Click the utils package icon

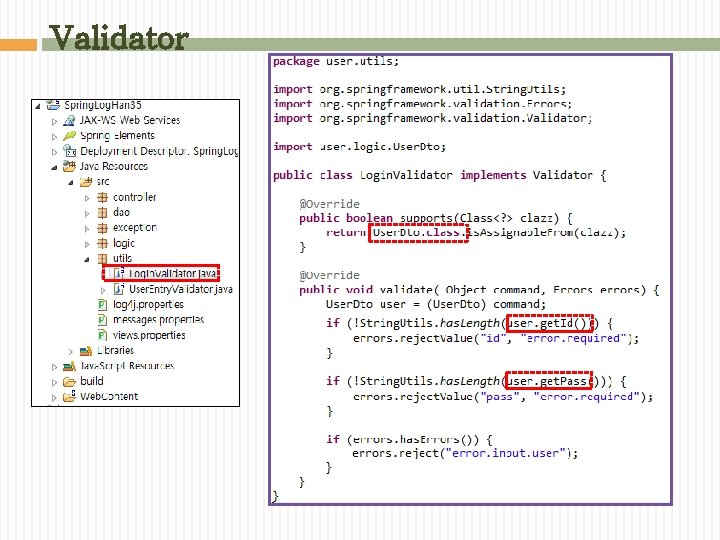coord(103,259)
